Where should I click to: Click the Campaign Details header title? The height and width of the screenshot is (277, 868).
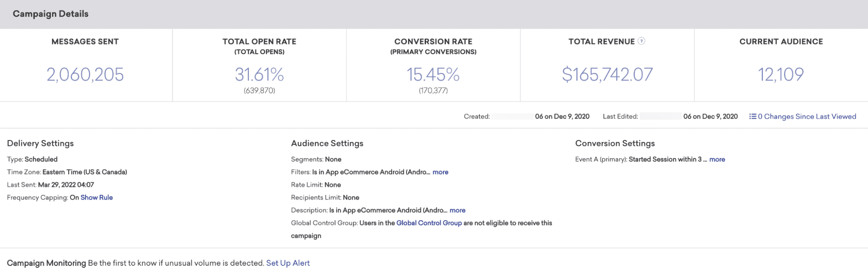(x=50, y=14)
